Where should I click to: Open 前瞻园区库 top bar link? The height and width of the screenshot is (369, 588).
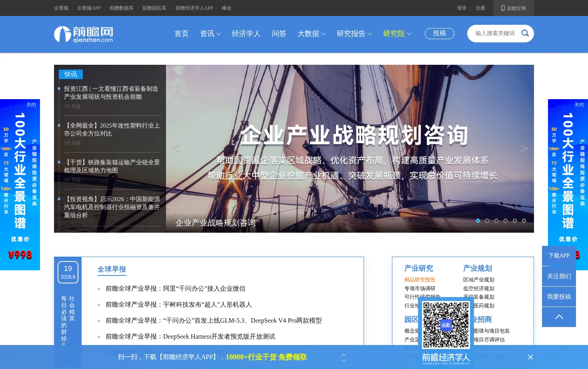[154, 8]
